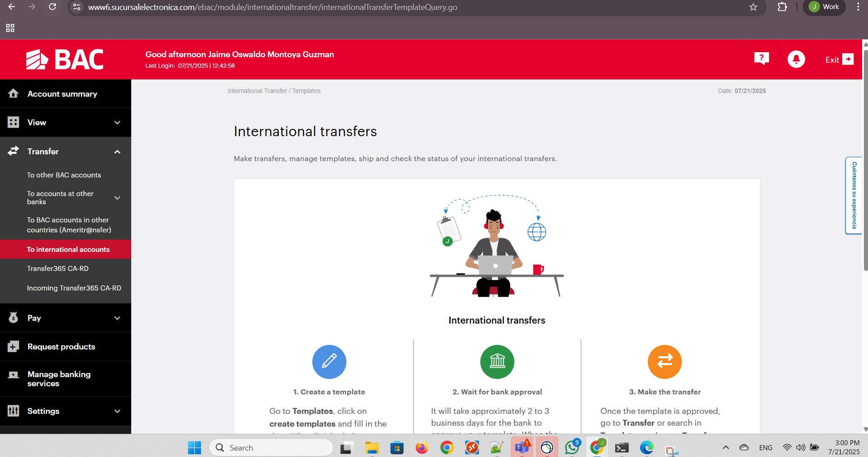868x457 pixels.
Task: Click the browser address bar URL
Action: coord(272,7)
